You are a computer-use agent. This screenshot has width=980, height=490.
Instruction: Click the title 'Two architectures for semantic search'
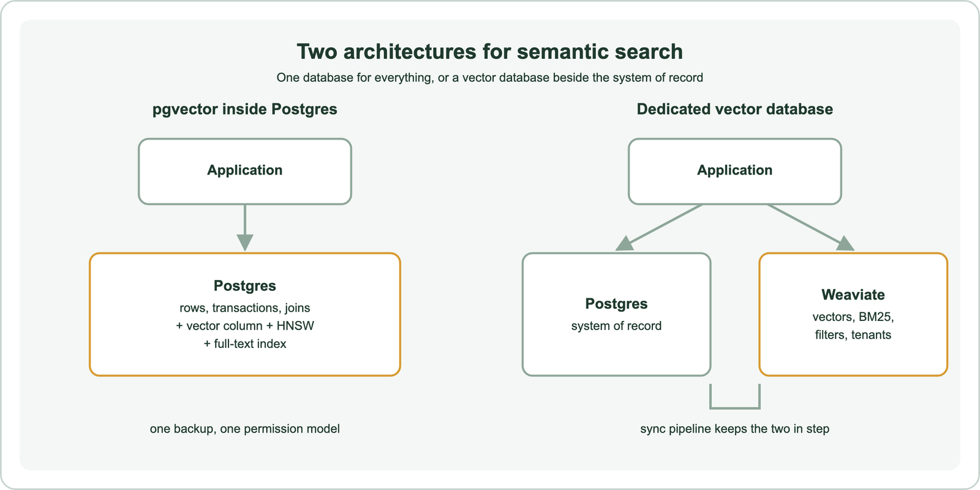pos(489,51)
